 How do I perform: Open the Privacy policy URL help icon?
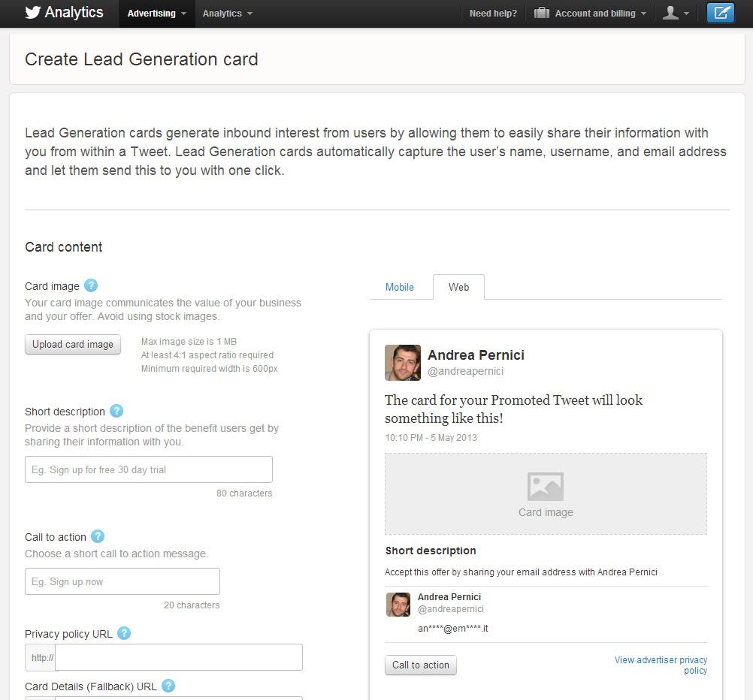tap(125, 633)
